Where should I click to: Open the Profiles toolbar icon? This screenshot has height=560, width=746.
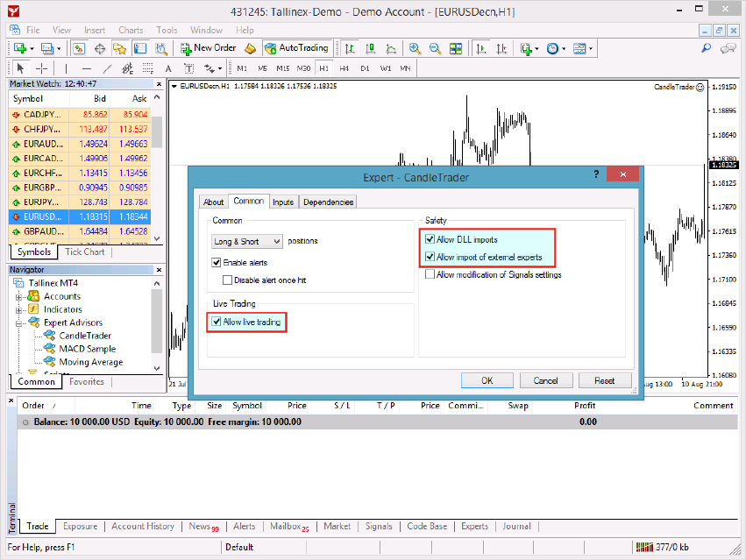point(46,48)
